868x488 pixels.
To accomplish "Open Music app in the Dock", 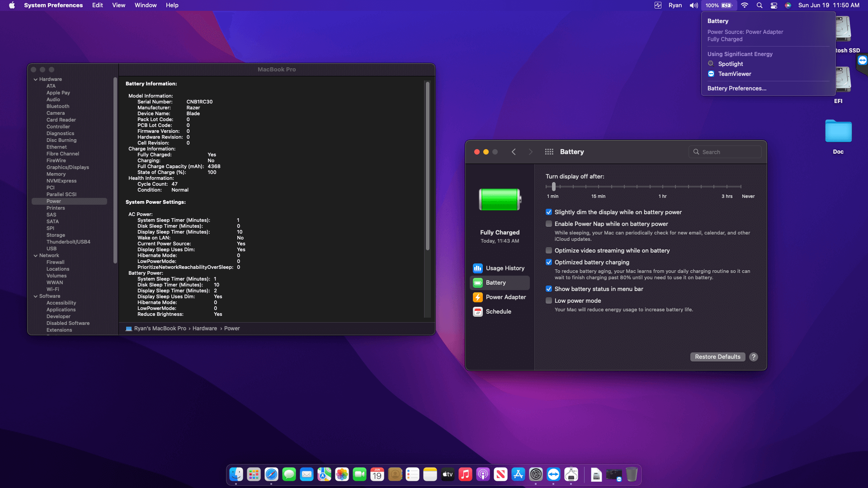I will pyautogui.click(x=465, y=474).
